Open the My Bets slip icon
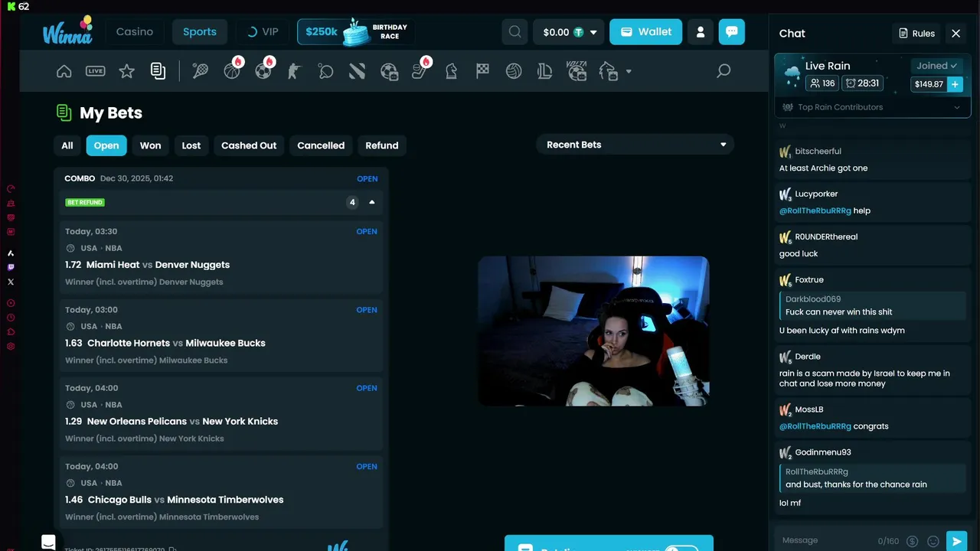This screenshot has height=551, width=980. click(x=158, y=71)
